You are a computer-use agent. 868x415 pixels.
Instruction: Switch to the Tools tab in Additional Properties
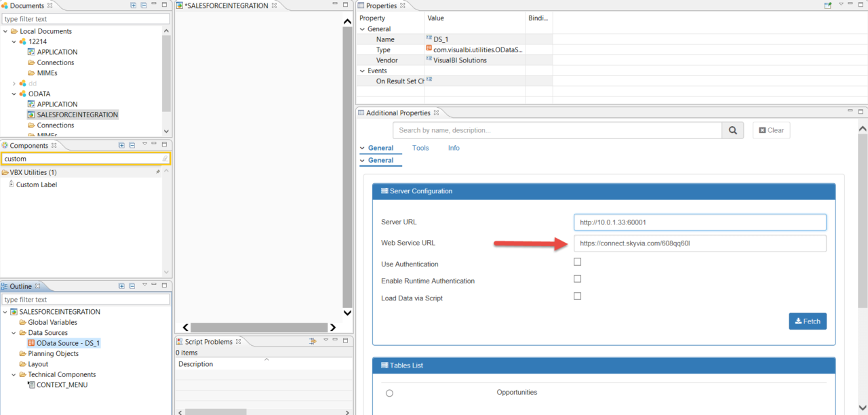pos(420,147)
